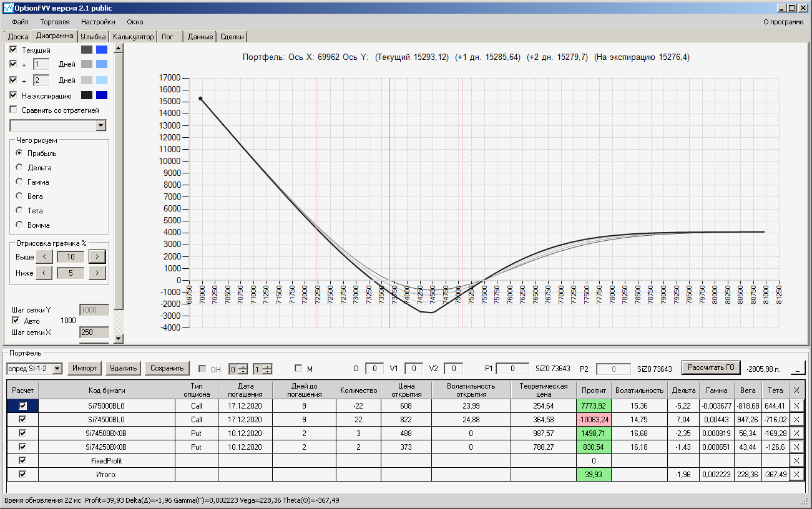812x509 pixels.
Task: Decrease the Выше cutoff with left arrow
Action: coord(44,256)
